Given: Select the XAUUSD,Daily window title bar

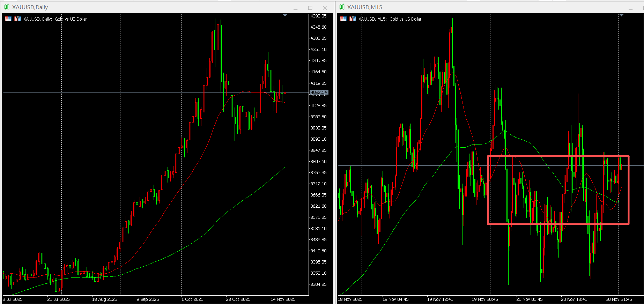Looking at the screenshot, I should point(168,7).
